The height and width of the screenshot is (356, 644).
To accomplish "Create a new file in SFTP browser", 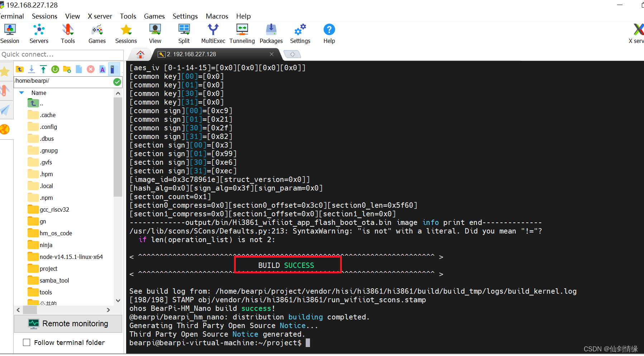I will pos(79,69).
